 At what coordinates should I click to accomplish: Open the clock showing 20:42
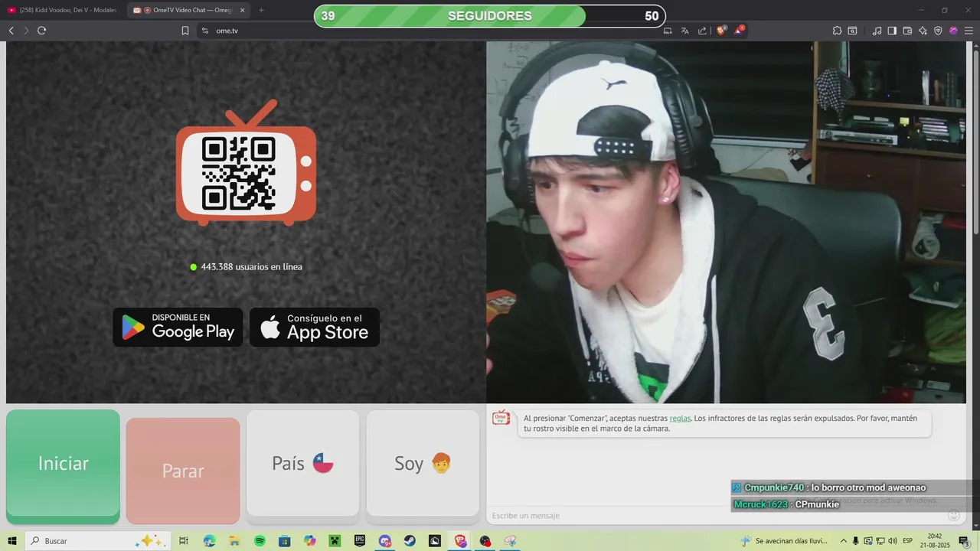[x=934, y=541]
